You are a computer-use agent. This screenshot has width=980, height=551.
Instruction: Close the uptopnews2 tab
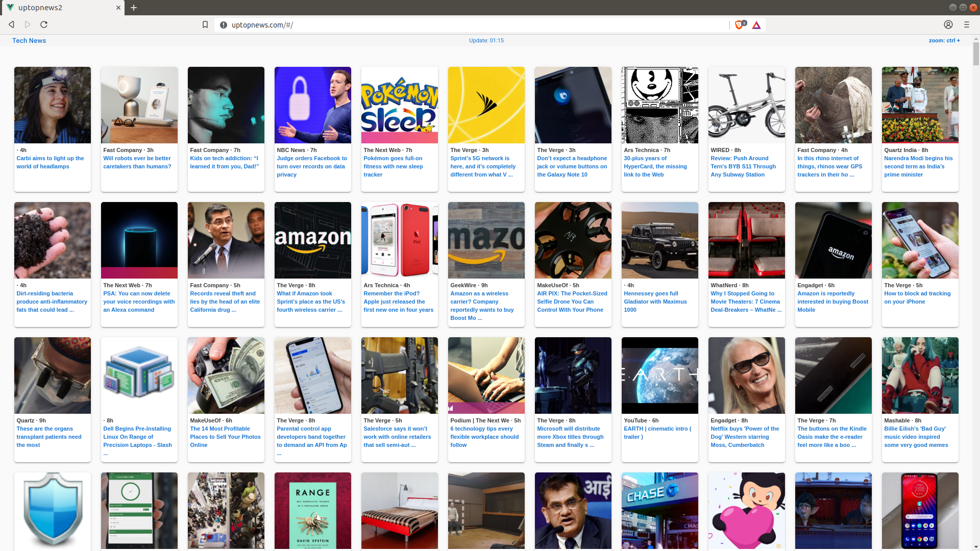tap(118, 8)
